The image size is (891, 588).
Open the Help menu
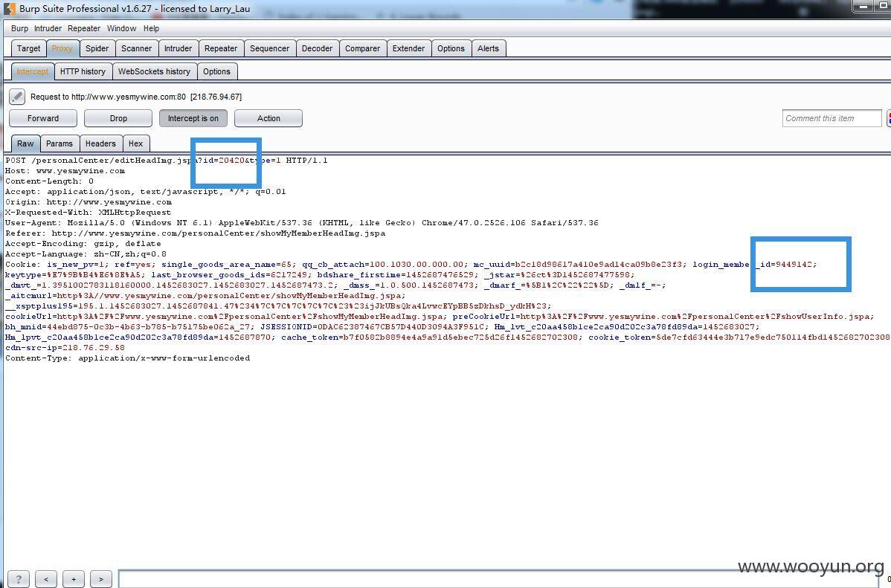pos(151,28)
